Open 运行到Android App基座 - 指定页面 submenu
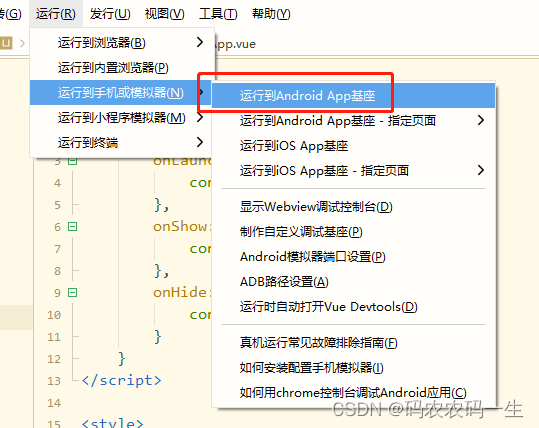 point(353,120)
